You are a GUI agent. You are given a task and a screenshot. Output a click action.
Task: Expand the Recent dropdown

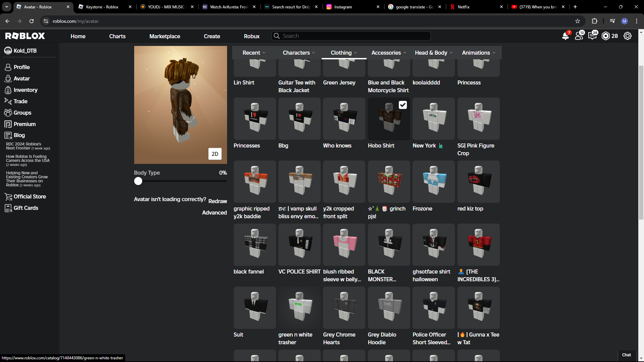[x=254, y=53]
